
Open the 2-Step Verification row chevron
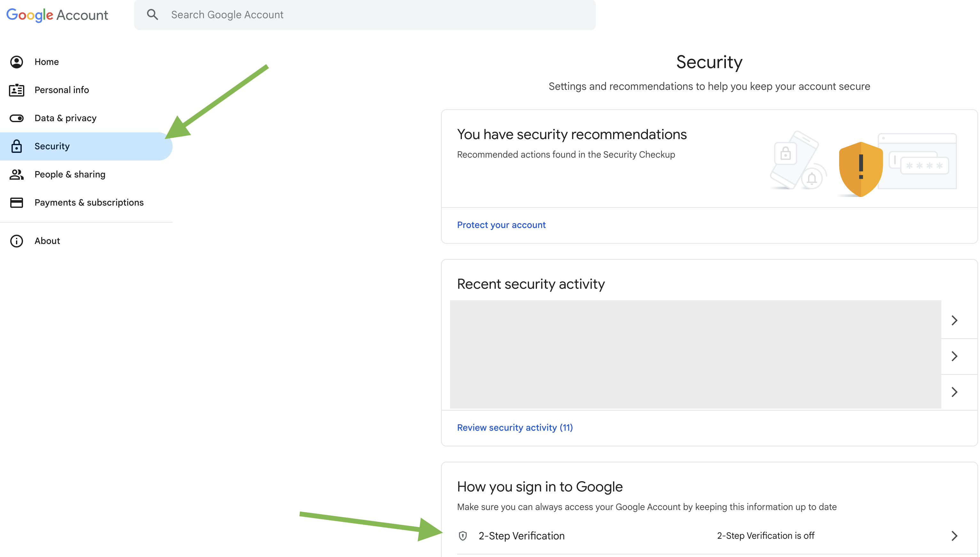[954, 536]
